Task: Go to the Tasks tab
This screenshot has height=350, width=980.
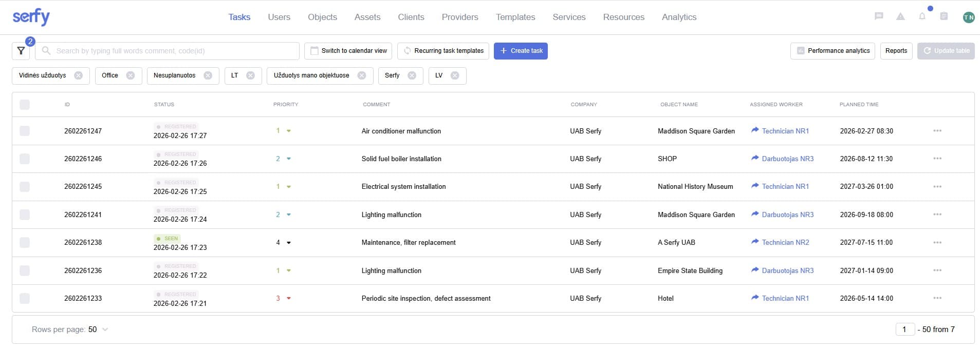Action: point(239,17)
